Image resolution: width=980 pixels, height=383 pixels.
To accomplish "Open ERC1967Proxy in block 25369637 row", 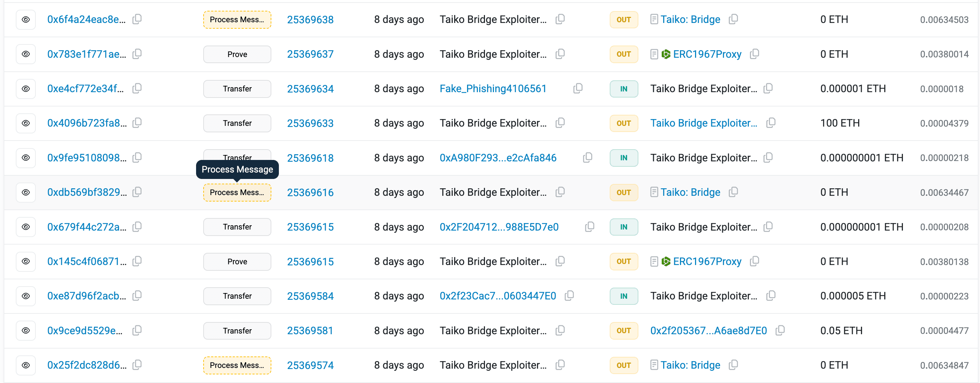I will coord(707,54).
